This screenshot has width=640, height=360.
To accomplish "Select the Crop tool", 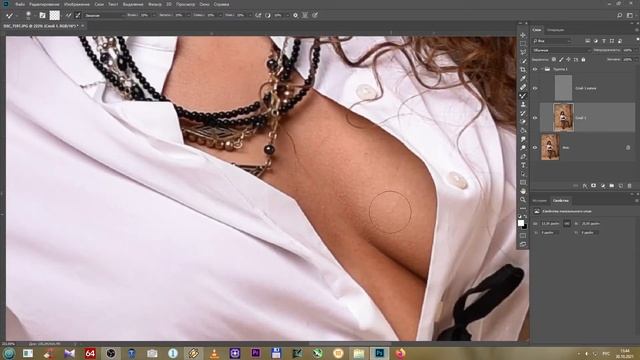I will click(523, 69).
